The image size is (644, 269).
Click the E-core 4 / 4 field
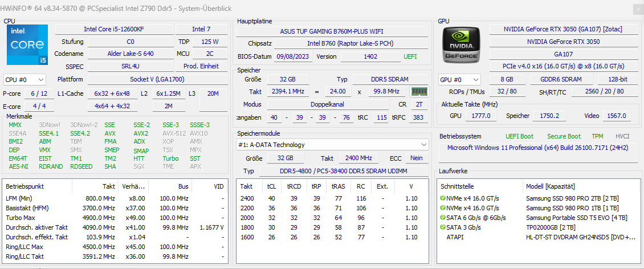coord(39,106)
